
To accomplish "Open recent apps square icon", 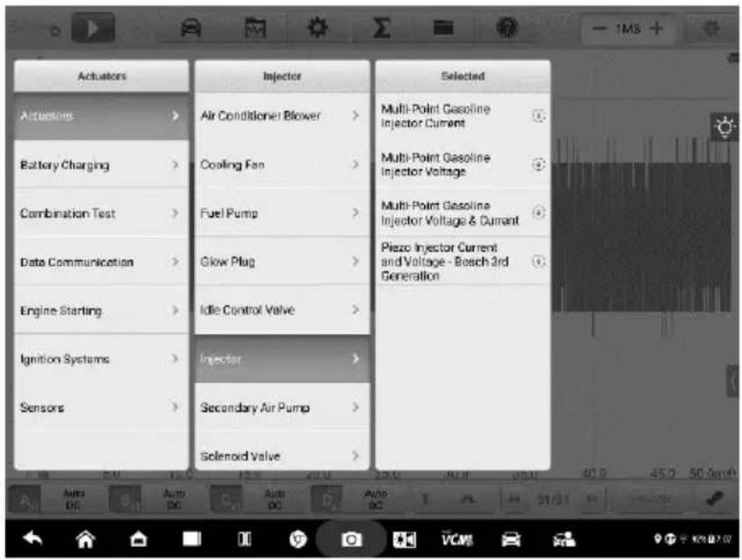I will click(x=192, y=539).
